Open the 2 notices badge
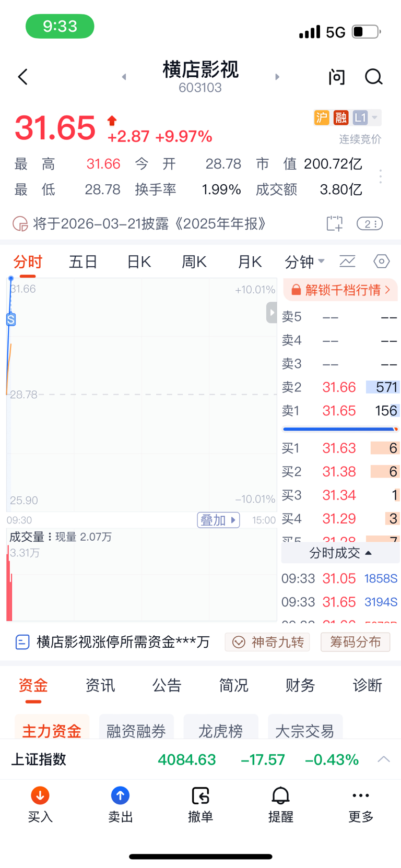 pyautogui.click(x=370, y=224)
